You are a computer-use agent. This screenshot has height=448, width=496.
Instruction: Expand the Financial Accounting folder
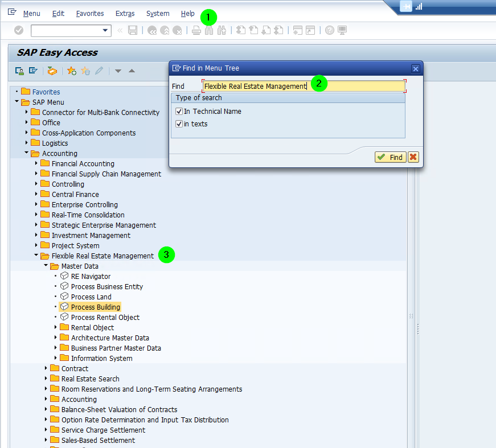click(x=36, y=163)
